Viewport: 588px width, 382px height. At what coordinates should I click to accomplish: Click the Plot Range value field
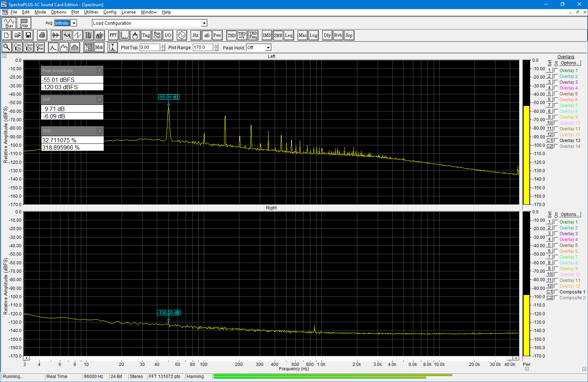(203, 47)
